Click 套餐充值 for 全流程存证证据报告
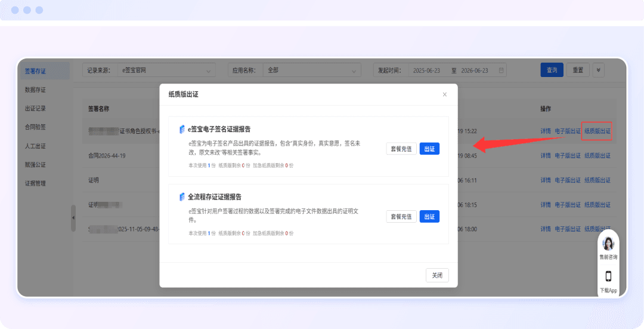 401,216
